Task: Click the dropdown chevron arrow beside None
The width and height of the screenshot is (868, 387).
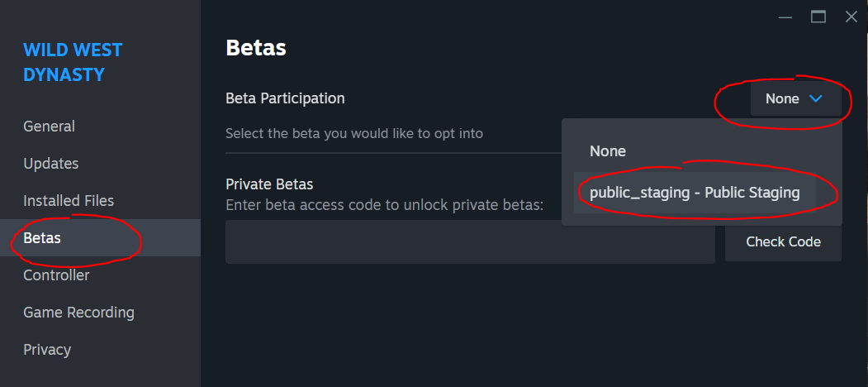Action: 816,99
